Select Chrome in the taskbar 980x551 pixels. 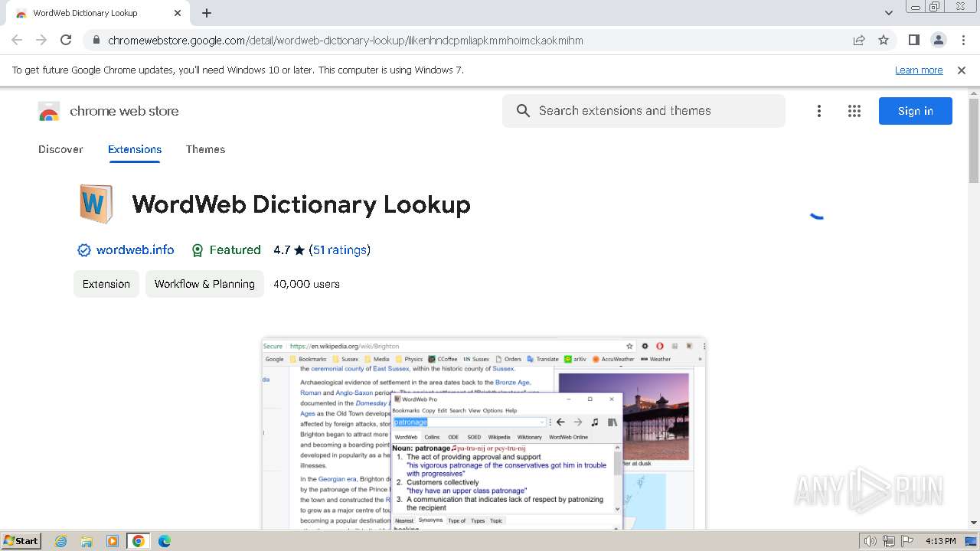coord(139,541)
